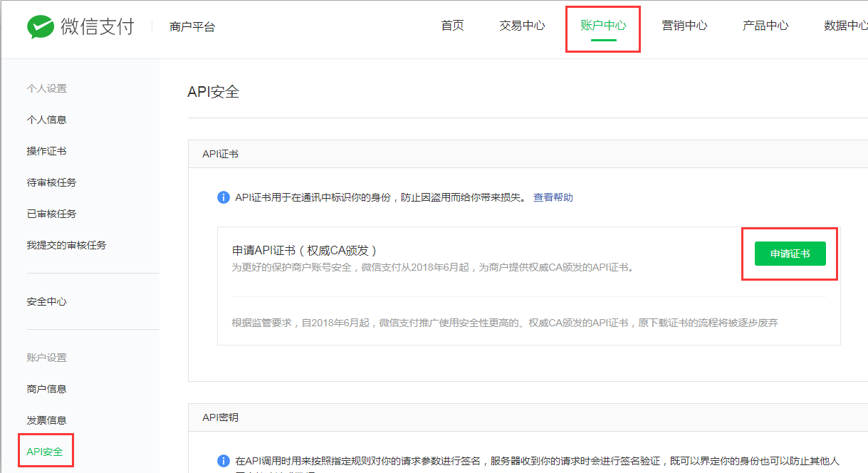
Task: Go to 待审核任务 sidebar item
Action: click(51, 182)
